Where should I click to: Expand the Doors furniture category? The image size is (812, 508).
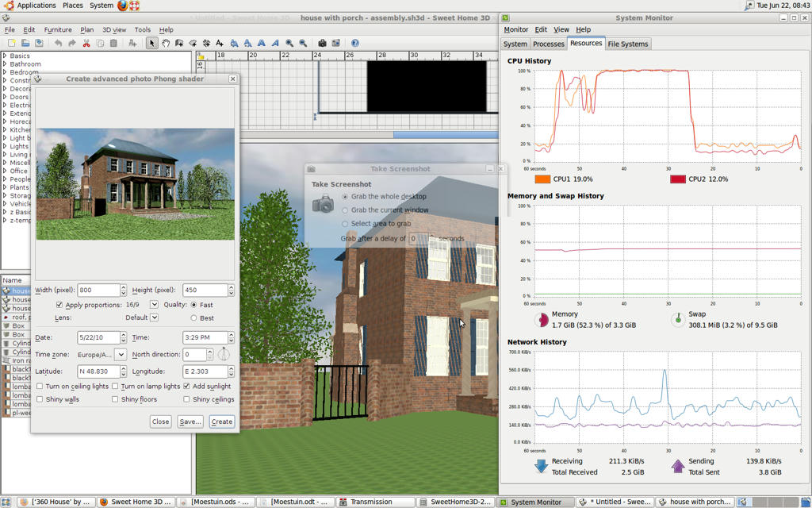point(5,97)
